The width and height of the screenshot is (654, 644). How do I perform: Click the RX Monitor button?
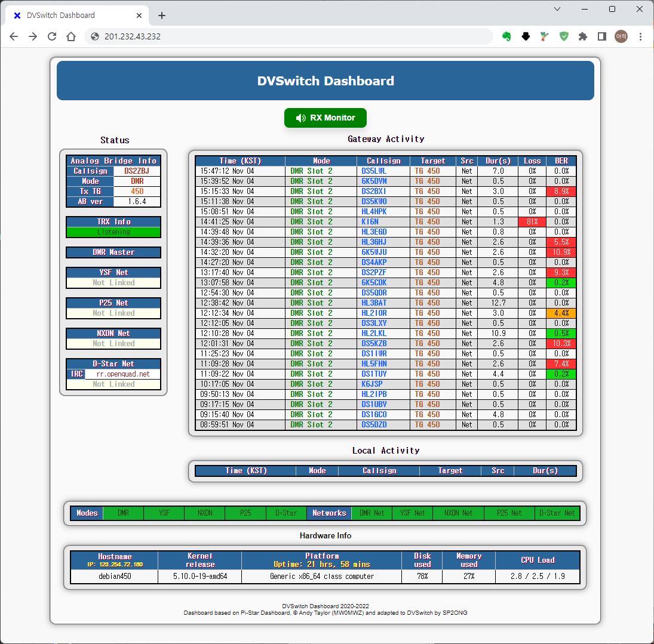(x=326, y=118)
